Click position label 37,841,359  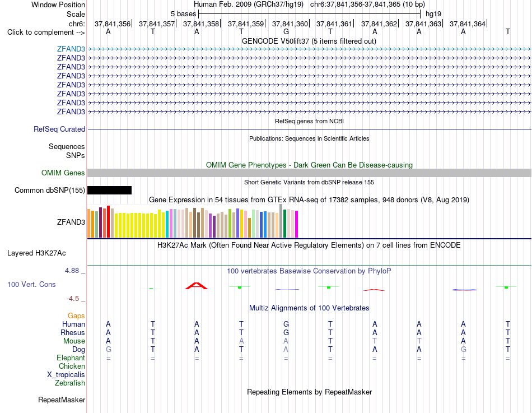[246, 24]
